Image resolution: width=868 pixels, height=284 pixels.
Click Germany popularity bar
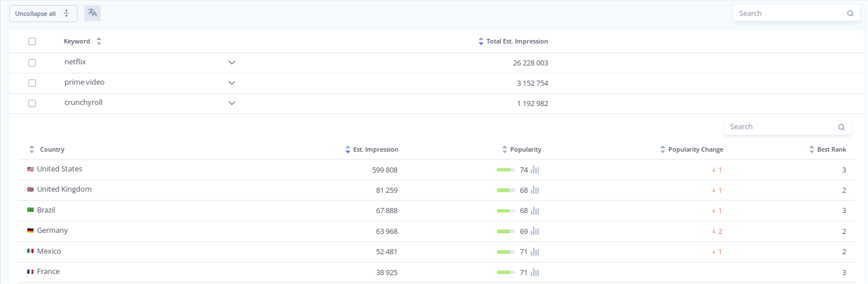click(x=506, y=231)
